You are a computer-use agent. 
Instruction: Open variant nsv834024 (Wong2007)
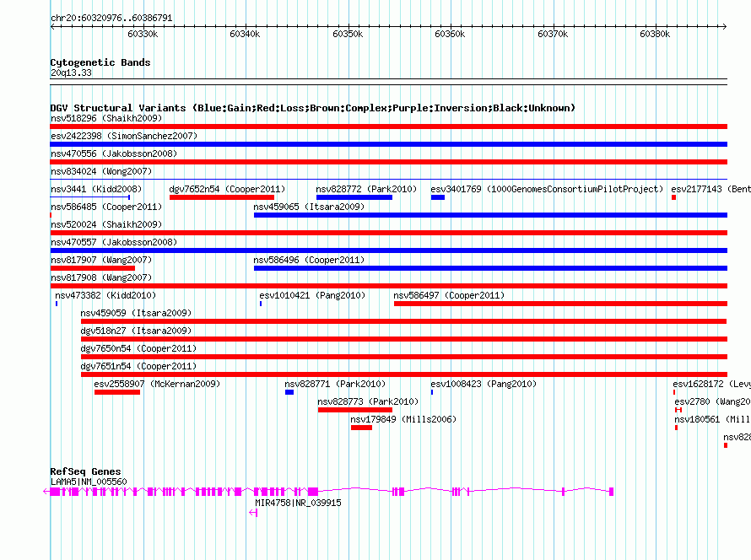pyautogui.click(x=101, y=171)
